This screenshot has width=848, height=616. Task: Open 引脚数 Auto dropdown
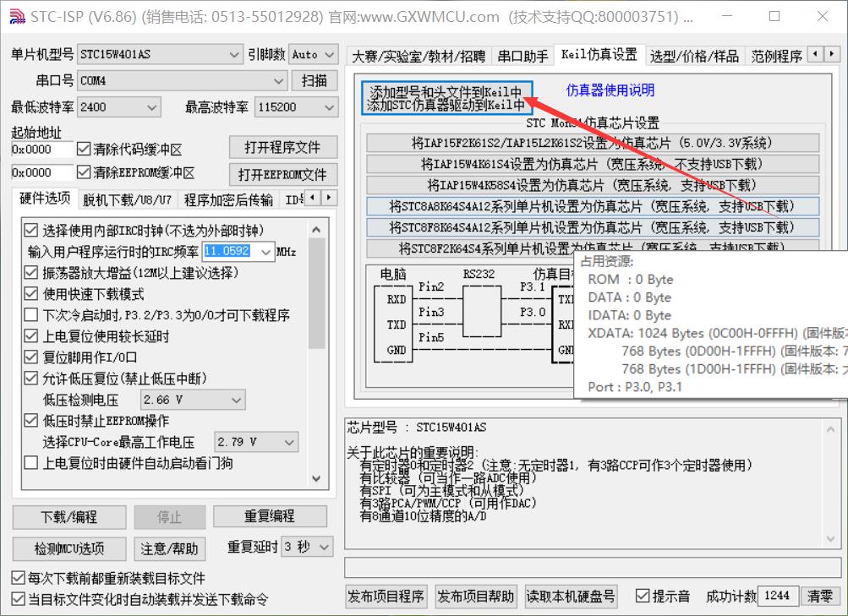coord(313,54)
